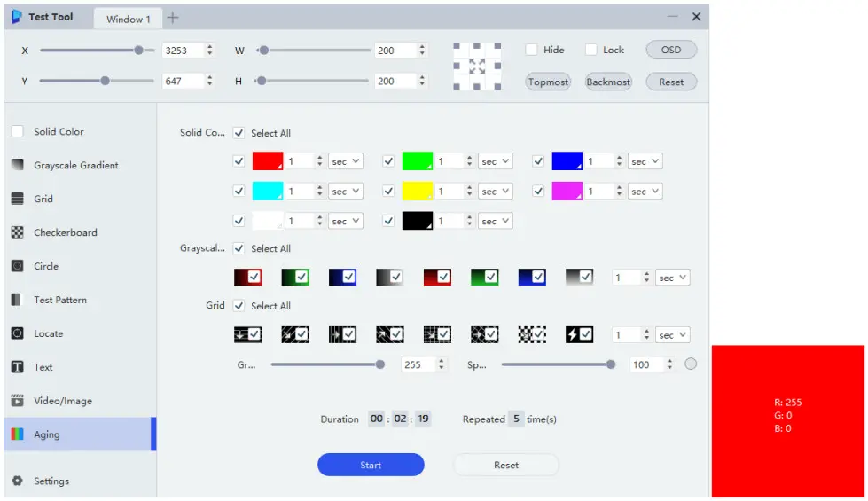Click the H value field showing 200
This screenshot has width=868, height=501.
(395, 82)
